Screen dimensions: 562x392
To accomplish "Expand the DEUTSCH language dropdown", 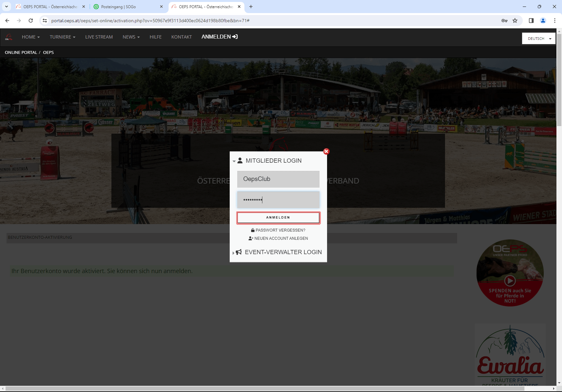I will (x=538, y=39).
